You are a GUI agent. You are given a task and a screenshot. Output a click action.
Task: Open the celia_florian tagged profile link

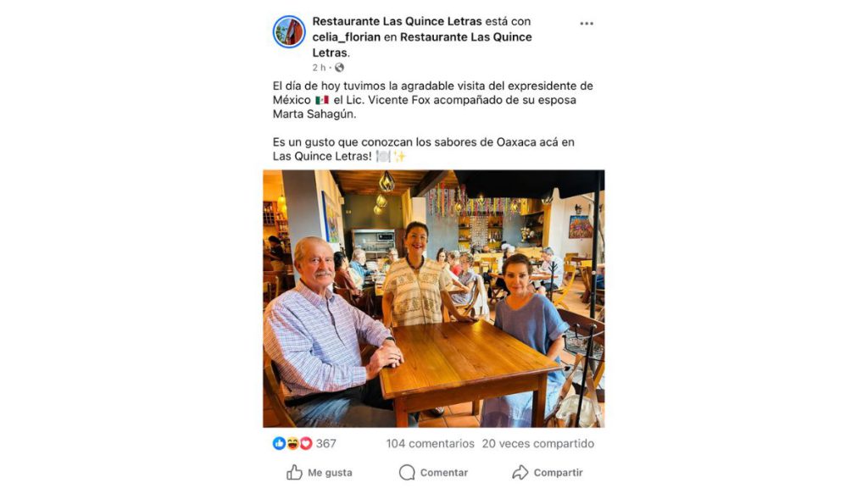pos(346,37)
